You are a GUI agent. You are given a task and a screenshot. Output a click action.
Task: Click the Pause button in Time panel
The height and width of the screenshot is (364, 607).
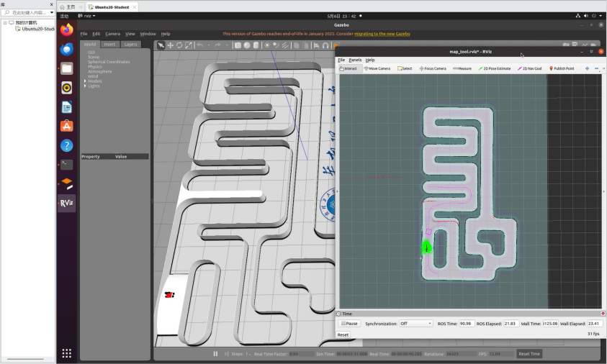pos(349,324)
